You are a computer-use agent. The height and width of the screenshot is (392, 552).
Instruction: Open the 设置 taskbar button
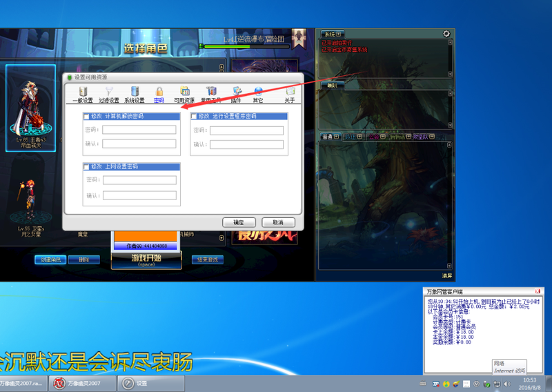coord(151,383)
